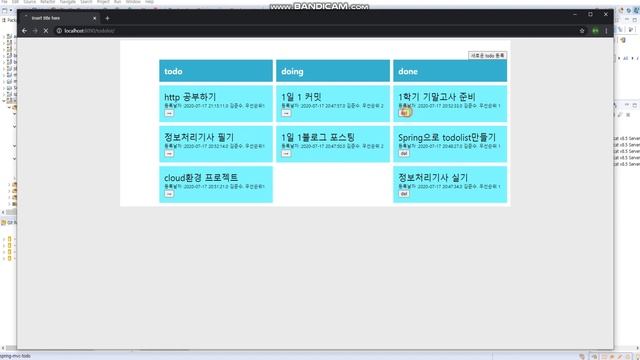Open the Eclipse Window menu
640x360 pixels.
click(x=133, y=2)
